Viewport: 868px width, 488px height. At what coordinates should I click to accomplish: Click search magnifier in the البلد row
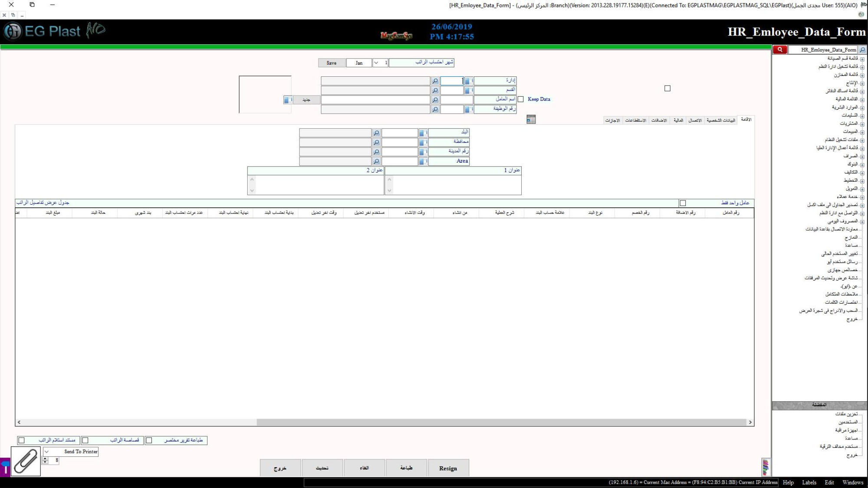click(376, 133)
